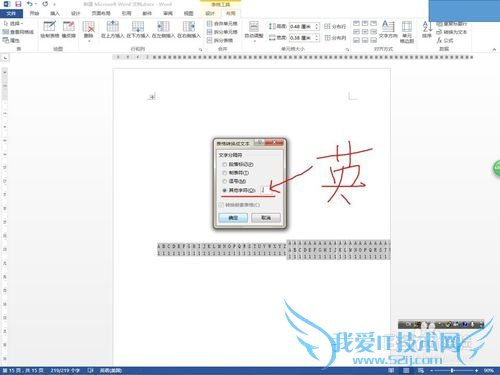The height and width of the screenshot is (375, 500).
Task: Open Table Tools 设计 (Design) tab
Action: 210,13
